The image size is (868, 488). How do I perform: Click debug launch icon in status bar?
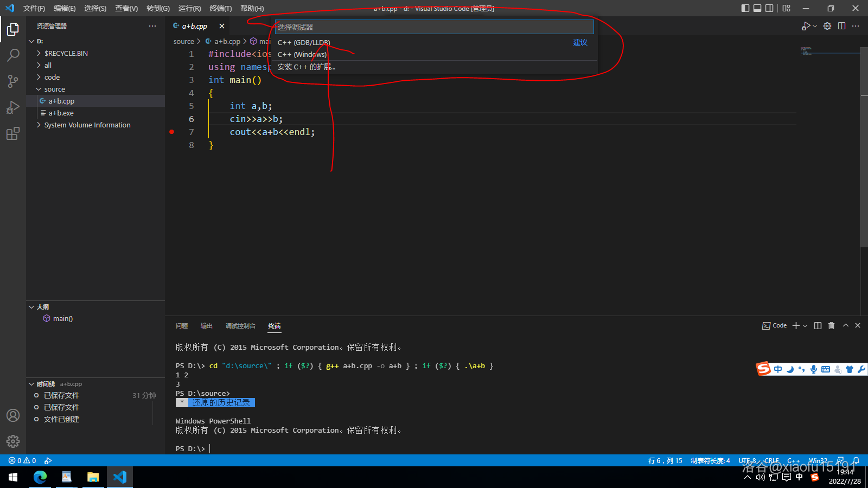click(x=48, y=460)
